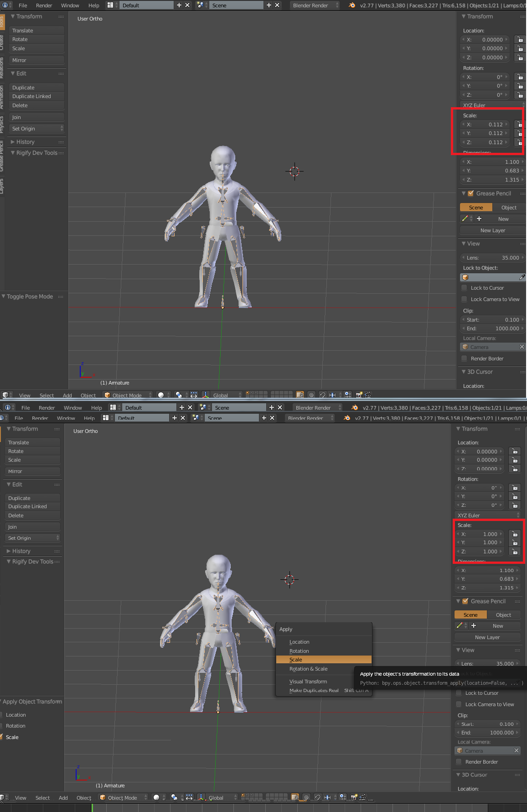Open the Help menu in top window

[94, 5]
